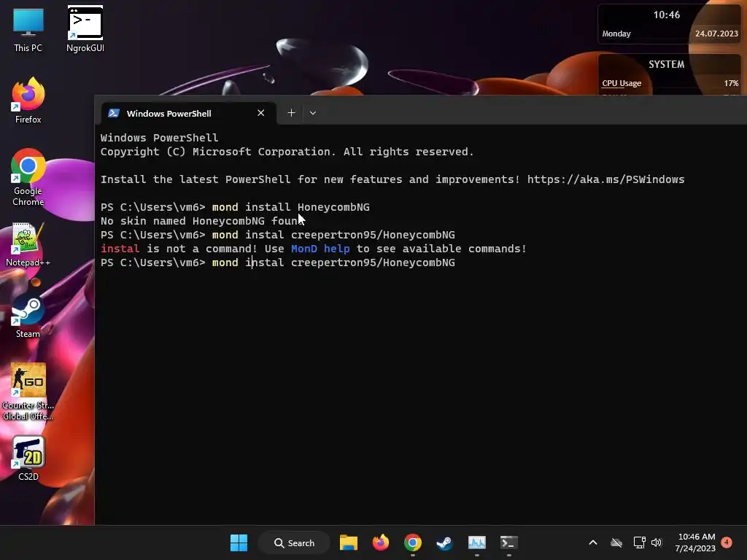747x560 pixels.
Task: Open the Google Chrome desktop shortcut
Action: click(28, 177)
